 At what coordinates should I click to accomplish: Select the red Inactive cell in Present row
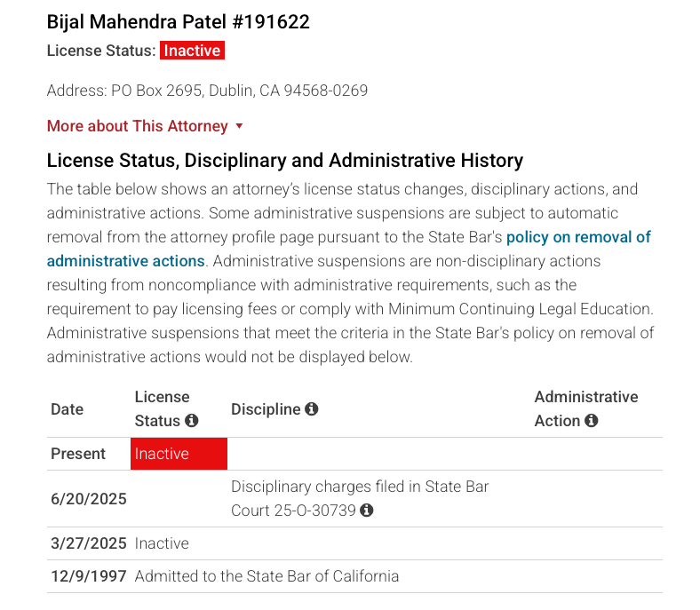(179, 454)
